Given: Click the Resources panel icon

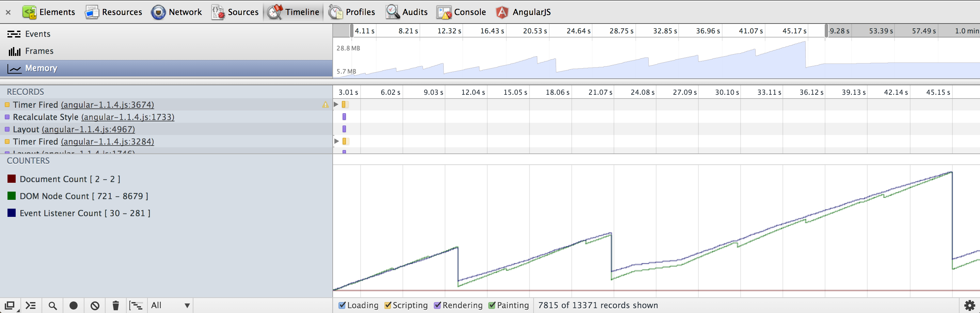Looking at the screenshot, I should (x=92, y=12).
